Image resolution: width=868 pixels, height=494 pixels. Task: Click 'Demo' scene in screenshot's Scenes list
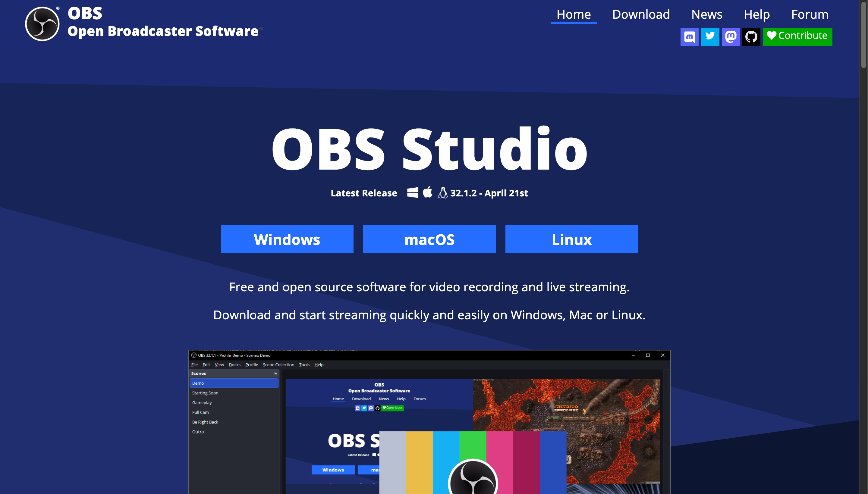(234, 383)
